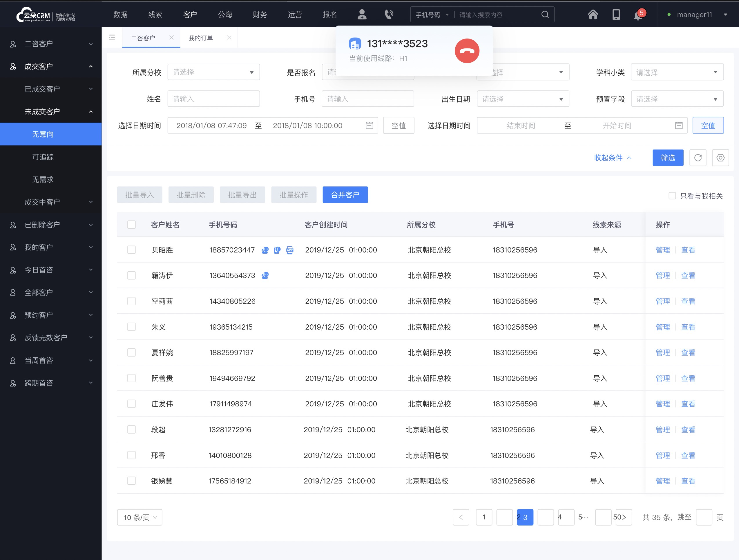Image resolution: width=739 pixels, height=560 pixels.
Task: Click the mobile device icon in top right
Action: tap(616, 15)
